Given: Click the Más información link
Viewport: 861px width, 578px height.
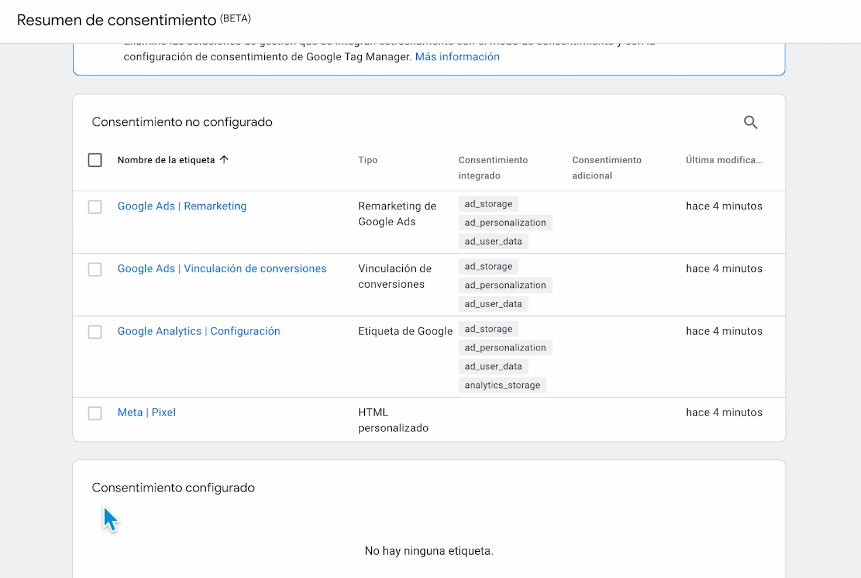Looking at the screenshot, I should click(457, 57).
